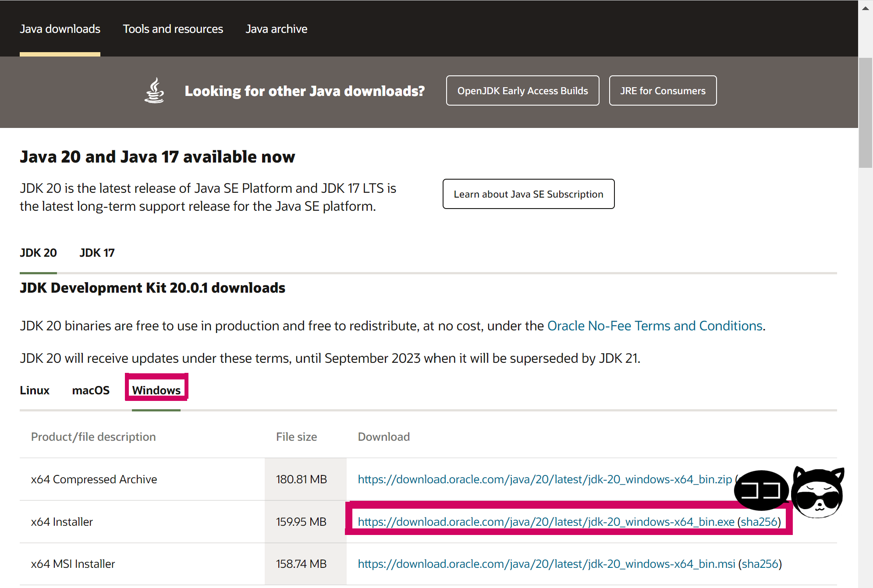
Task: Download the windows-x64_bin.exe installer link
Action: coord(546,522)
